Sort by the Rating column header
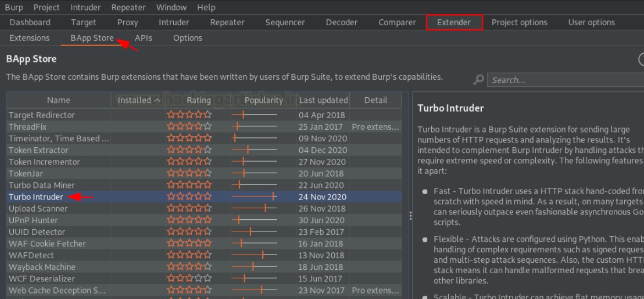The width and height of the screenshot is (644, 299). pyautogui.click(x=199, y=100)
